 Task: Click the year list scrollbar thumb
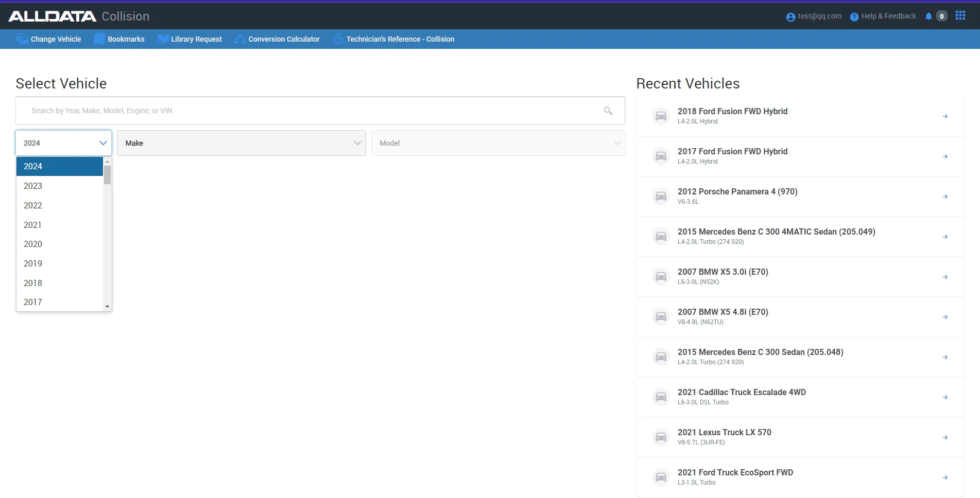coord(107,175)
